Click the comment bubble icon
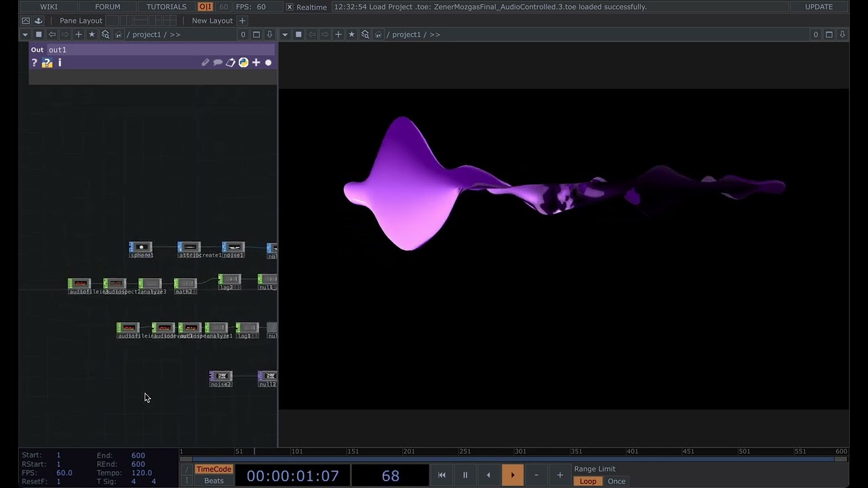 (218, 62)
